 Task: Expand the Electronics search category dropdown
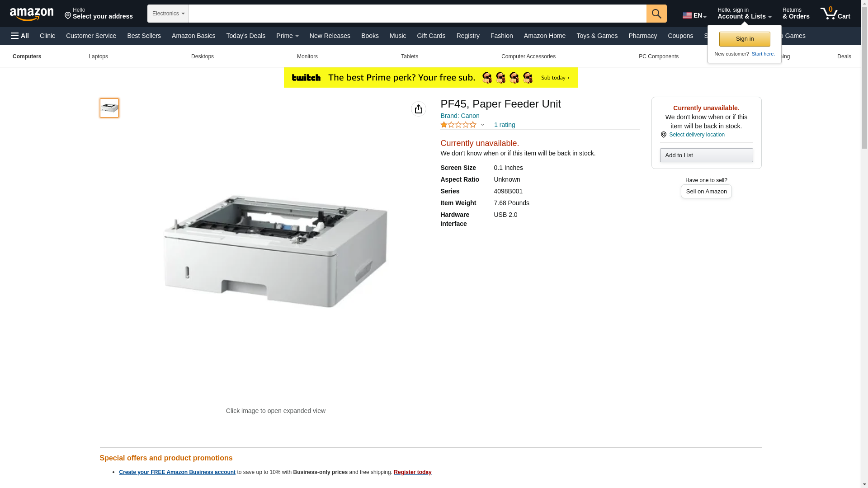tap(168, 14)
